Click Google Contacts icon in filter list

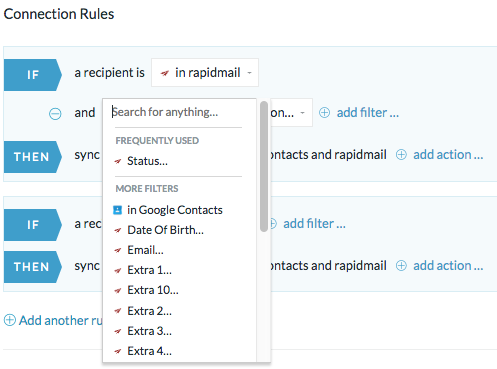pos(117,210)
